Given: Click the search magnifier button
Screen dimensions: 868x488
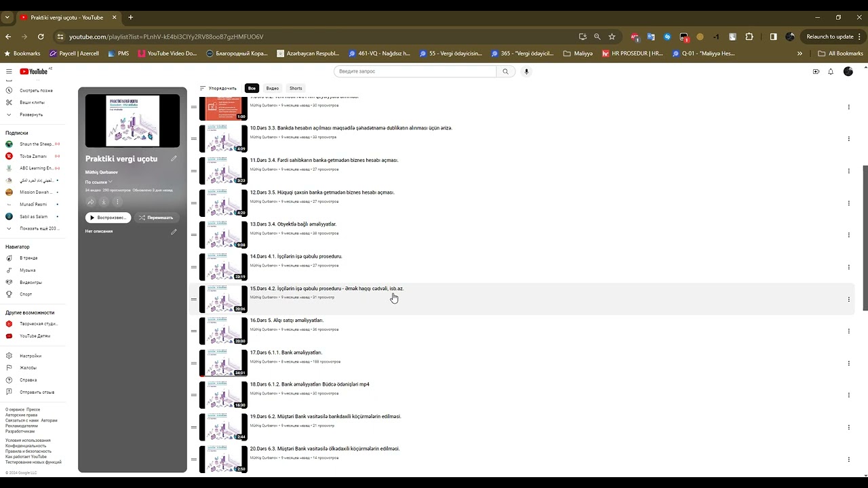Looking at the screenshot, I should coord(505,71).
